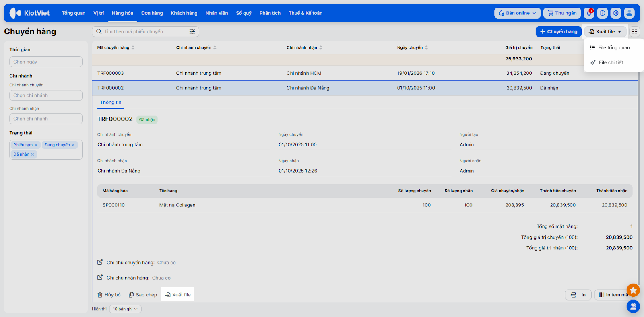Screen dimensions: 644x317
Task: Open the support chat floating icon
Action: point(633,307)
